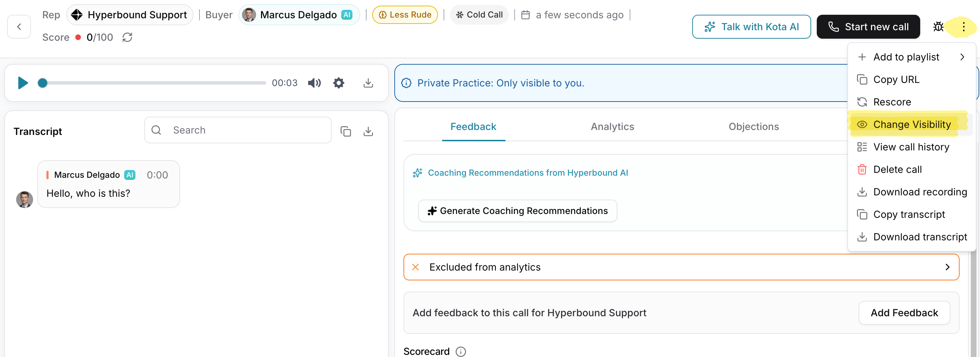Click the 0/100 score value

tap(100, 37)
